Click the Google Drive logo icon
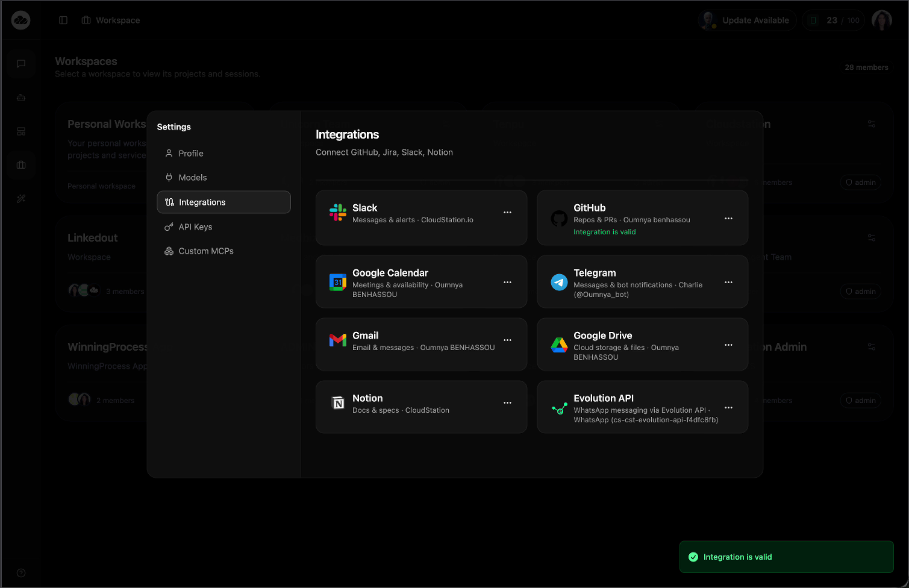 pyautogui.click(x=559, y=345)
